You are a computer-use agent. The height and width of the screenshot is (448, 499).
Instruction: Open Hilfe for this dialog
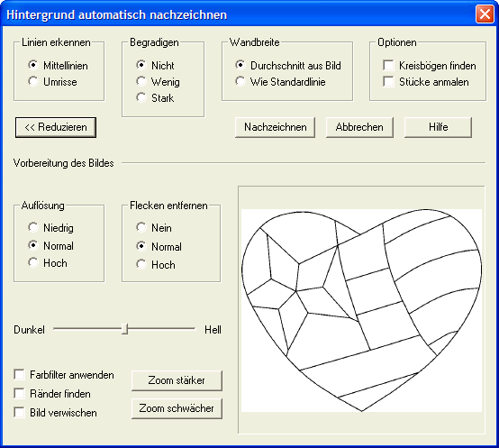[x=439, y=127]
